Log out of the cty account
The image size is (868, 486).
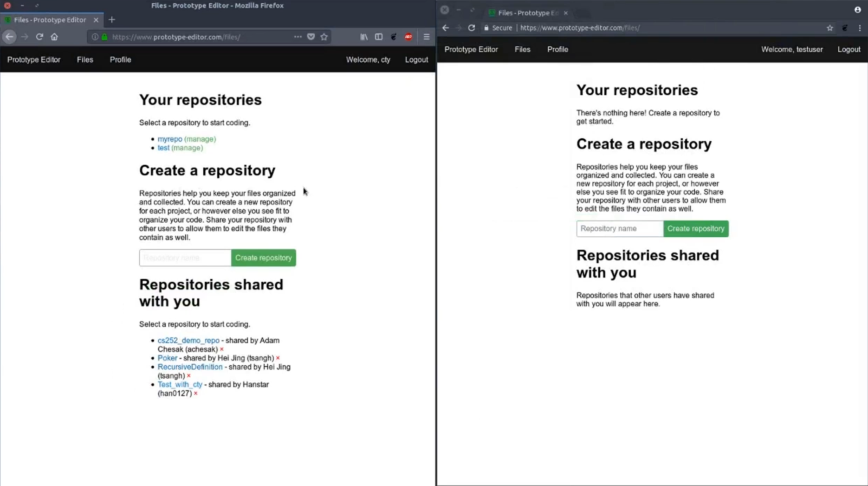click(416, 59)
